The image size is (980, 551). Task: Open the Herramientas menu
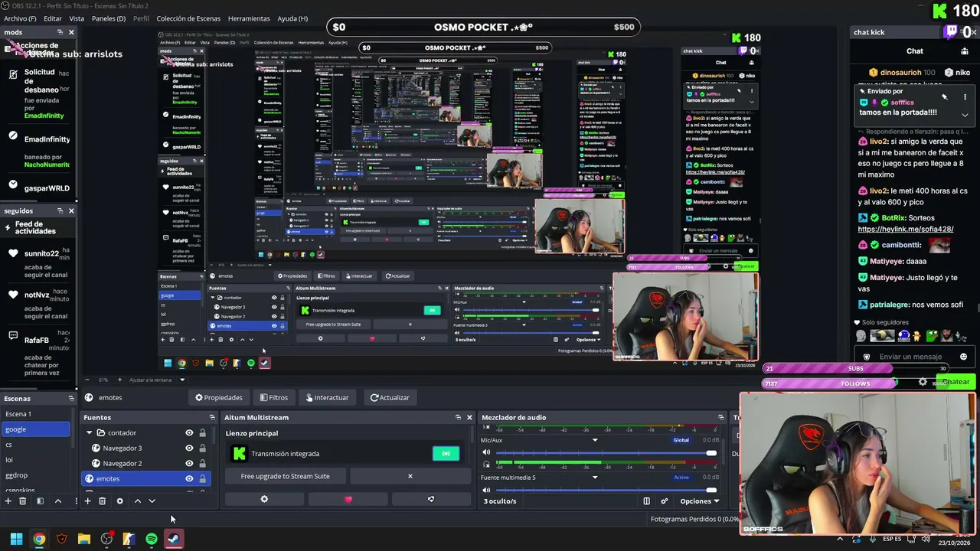(x=249, y=18)
